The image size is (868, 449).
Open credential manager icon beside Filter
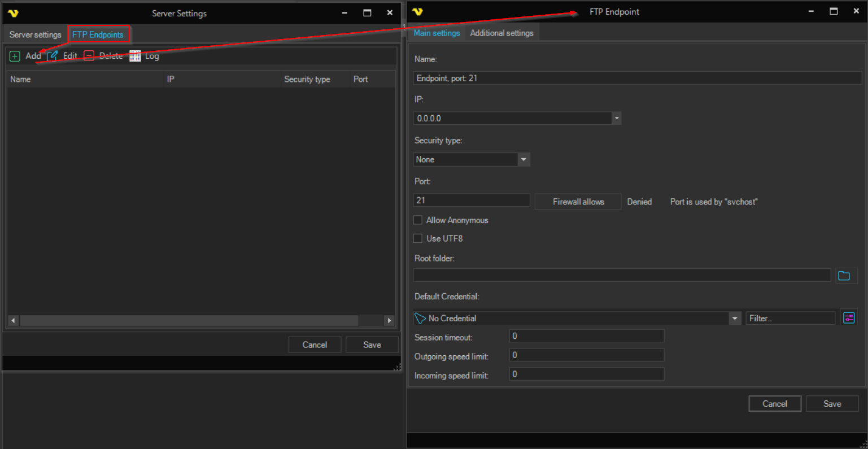coord(849,318)
